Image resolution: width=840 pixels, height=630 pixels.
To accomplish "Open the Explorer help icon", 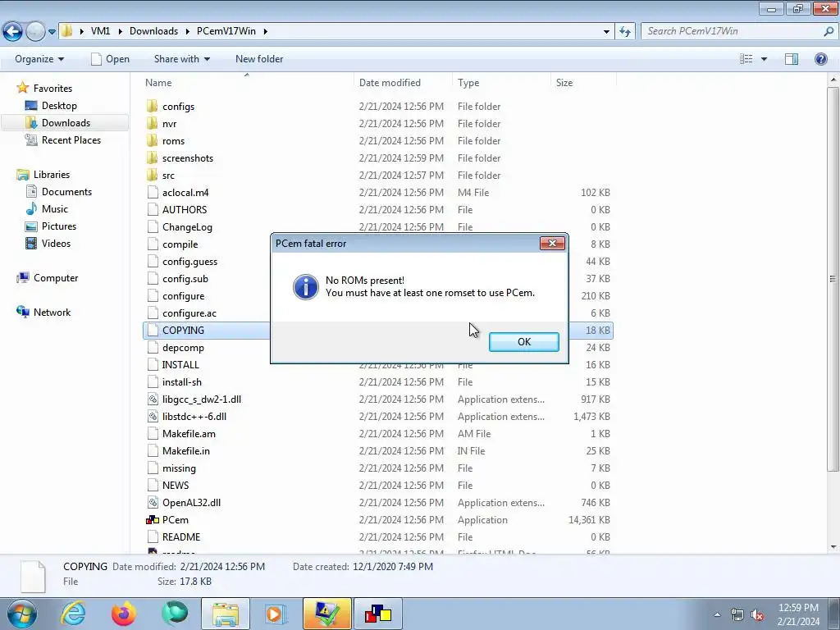I will [820, 59].
